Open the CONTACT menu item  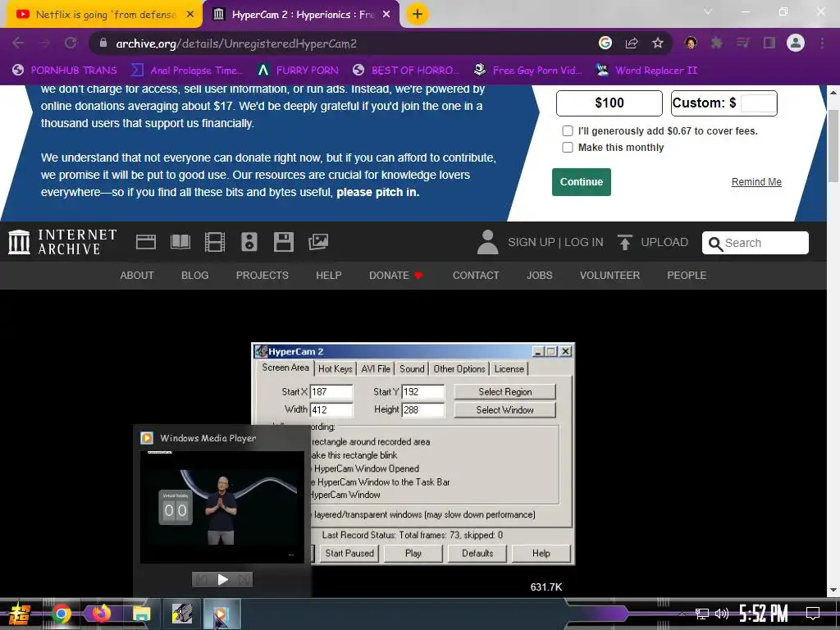pyautogui.click(x=476, y=276)
